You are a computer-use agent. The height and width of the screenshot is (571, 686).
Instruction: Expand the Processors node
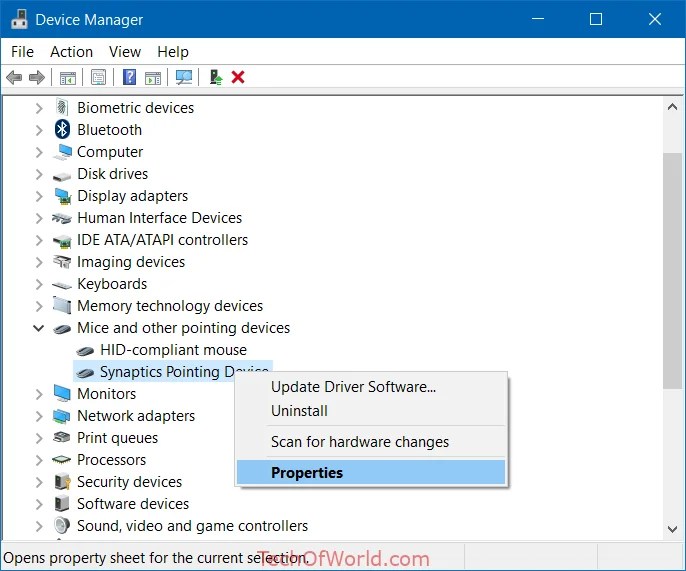pyautogui.click(x=39, y=460)
